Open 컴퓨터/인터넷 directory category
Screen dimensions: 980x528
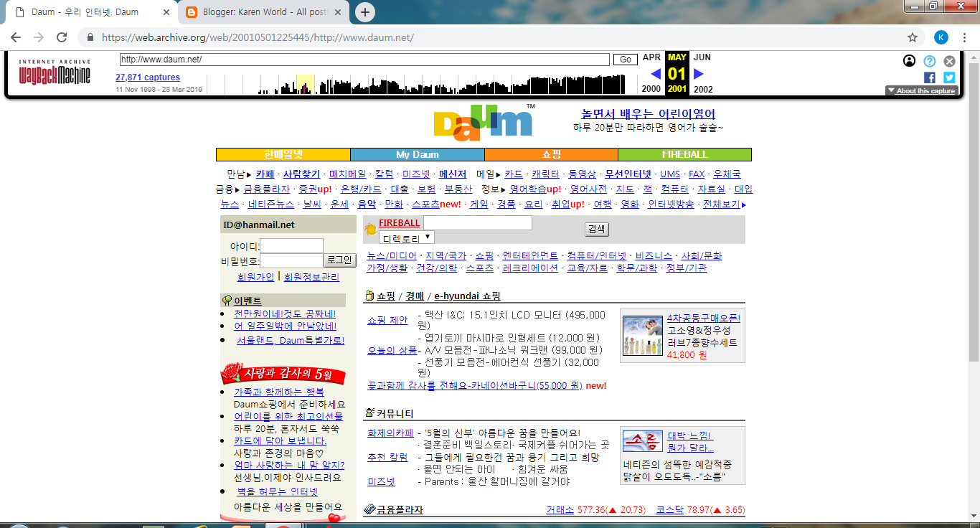point(596,255)
